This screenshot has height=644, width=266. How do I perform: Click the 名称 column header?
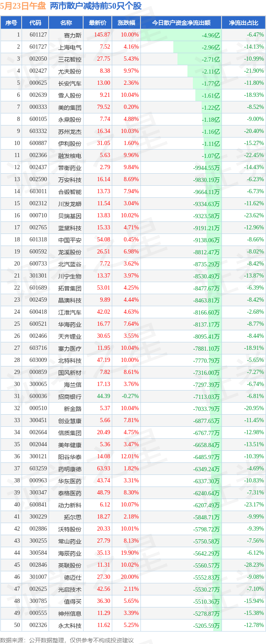pos(66,23)
